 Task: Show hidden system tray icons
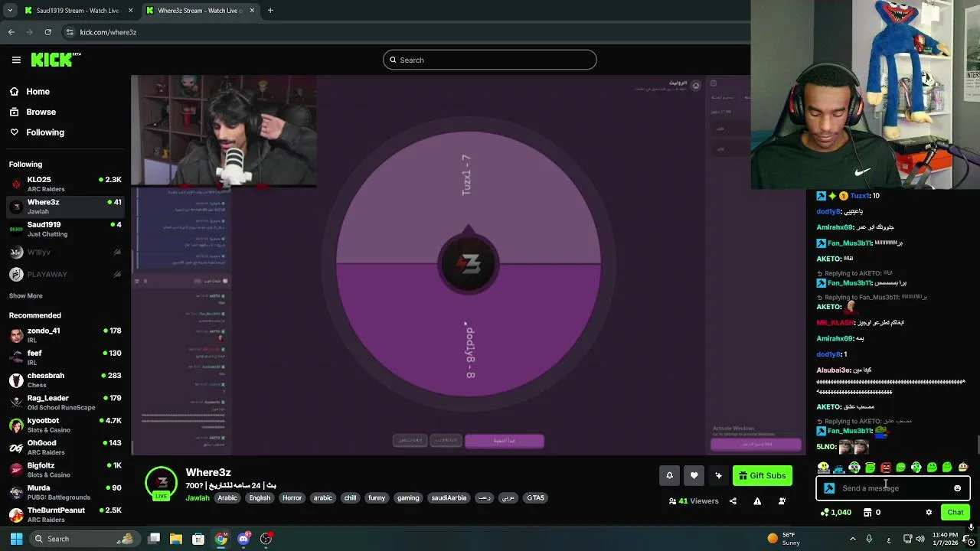852,539
